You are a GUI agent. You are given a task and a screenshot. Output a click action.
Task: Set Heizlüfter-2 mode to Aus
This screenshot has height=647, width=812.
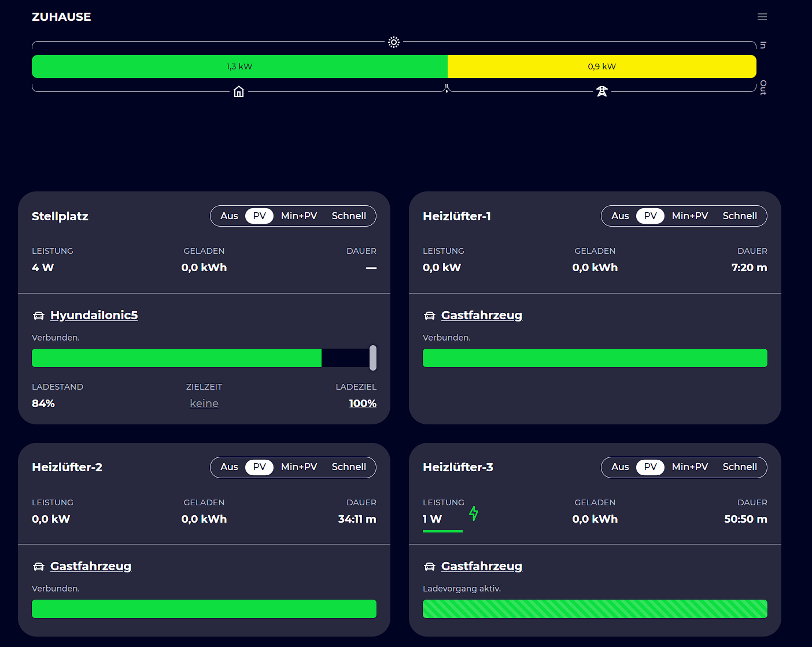(229, 467)
